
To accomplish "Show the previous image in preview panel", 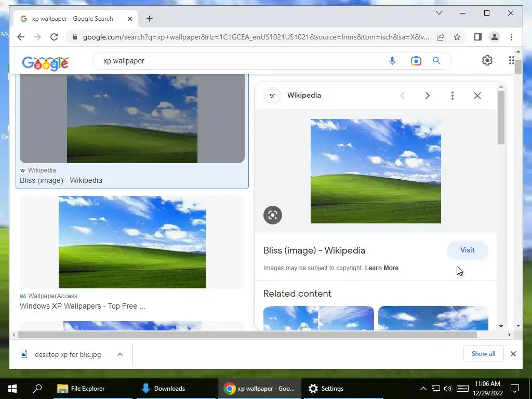I will (403, 96).
